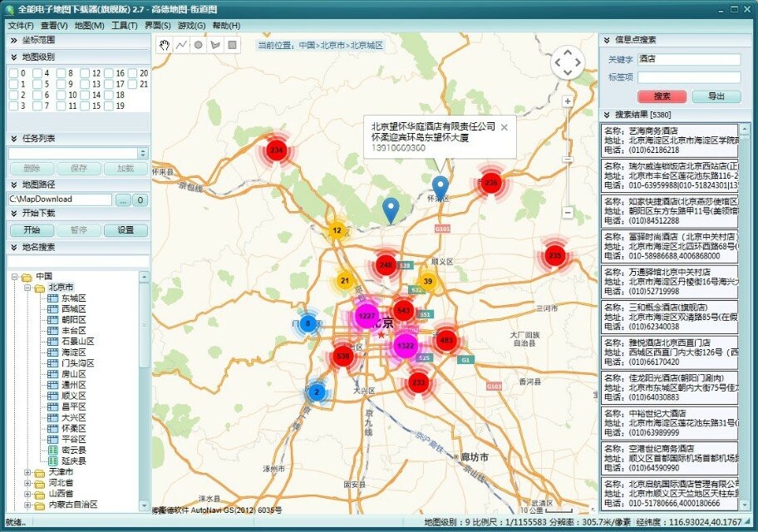Click the red cluster marker labeled 1322
This screenshot has width=758, height=532.
405,344
